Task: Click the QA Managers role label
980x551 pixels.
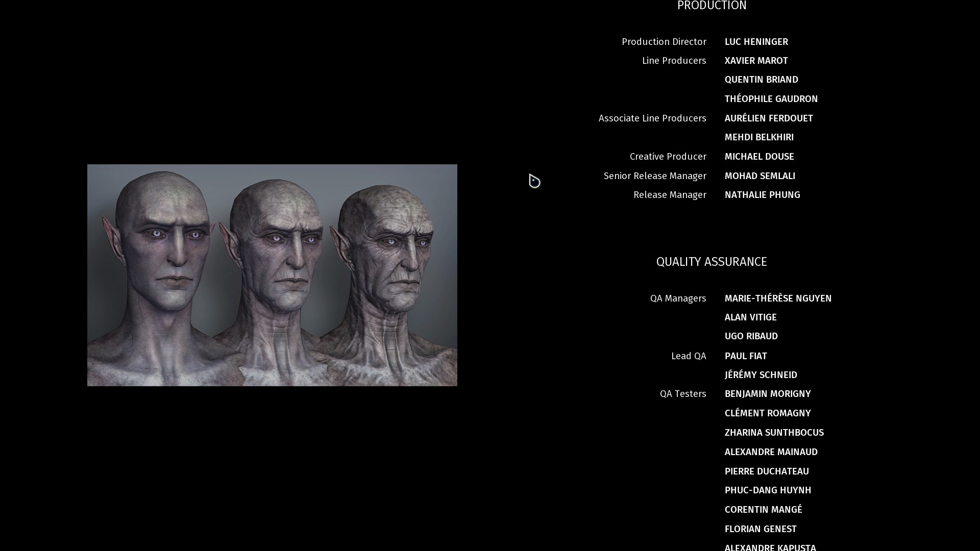Action: pos(678,298)
